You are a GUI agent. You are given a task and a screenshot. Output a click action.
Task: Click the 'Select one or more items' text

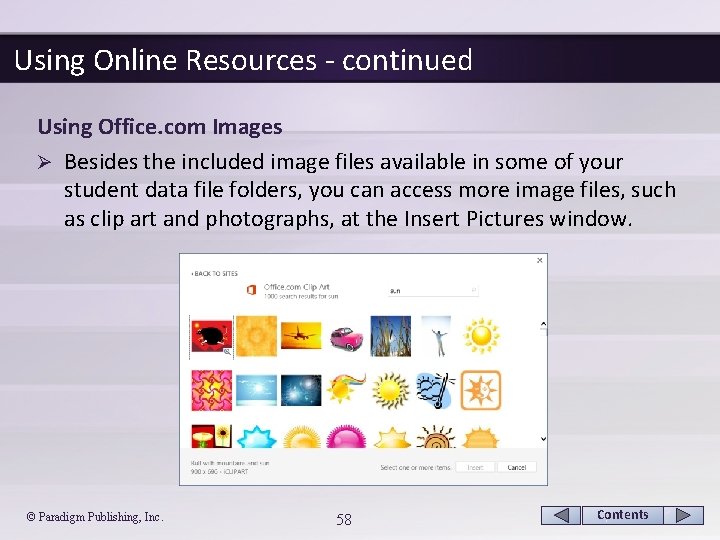pos(416,467)
